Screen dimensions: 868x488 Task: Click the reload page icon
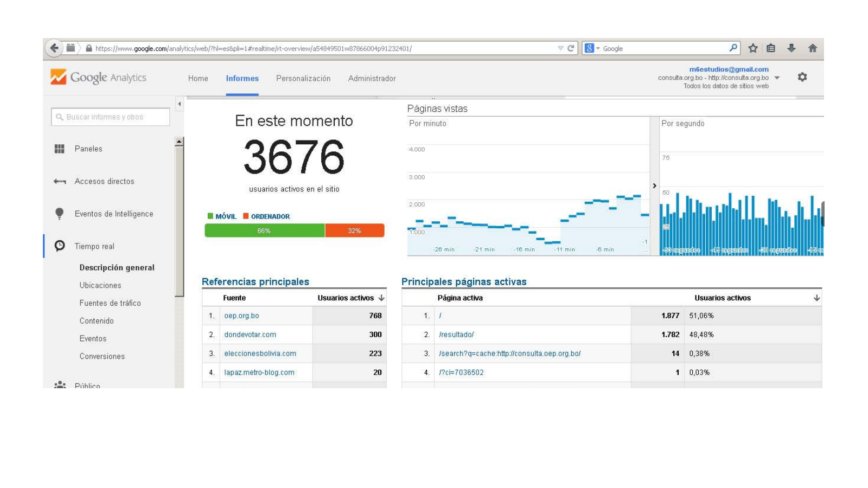click(x=571, y=48)
